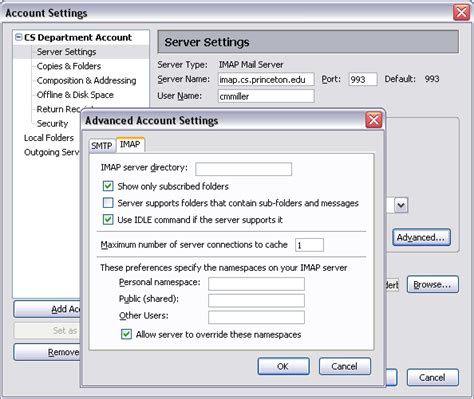474x399 pixels.
Task: Click the Personal namespace field
Action: coord(256,284)
